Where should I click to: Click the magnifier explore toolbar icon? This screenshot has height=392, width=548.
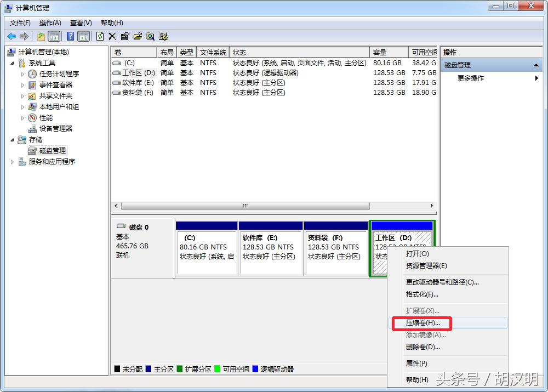[150, 36]
